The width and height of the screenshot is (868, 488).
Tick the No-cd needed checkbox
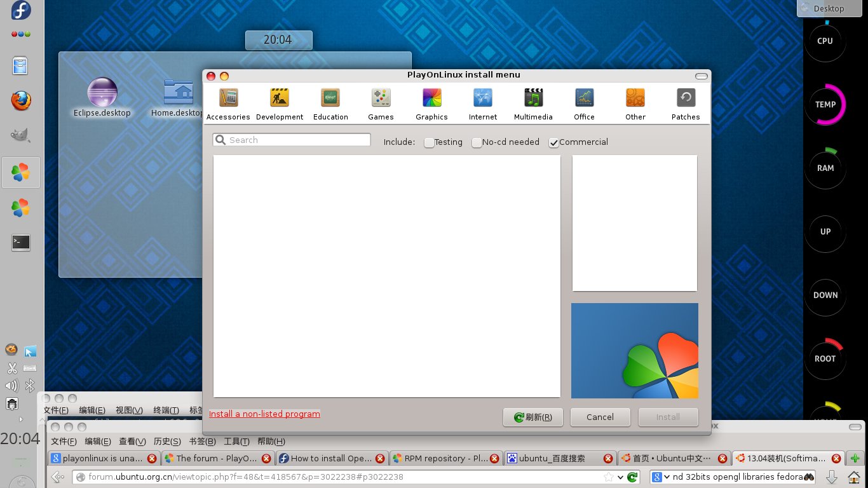point(477,142)
